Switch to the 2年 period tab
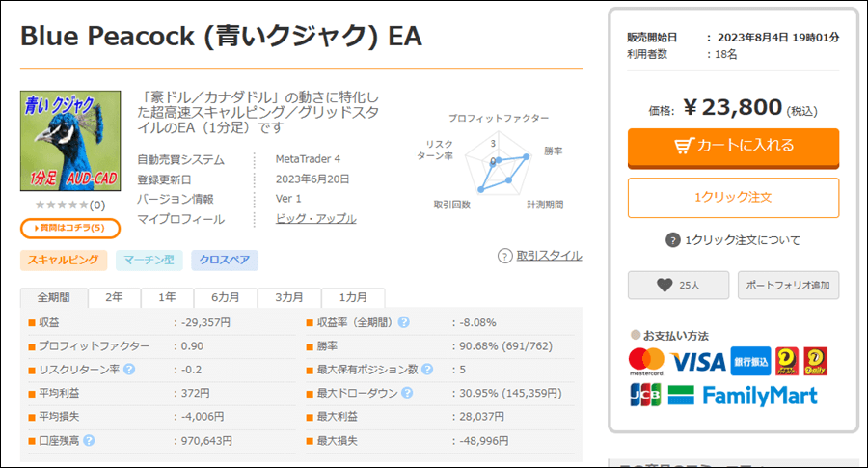 click(x=114, y=297)
